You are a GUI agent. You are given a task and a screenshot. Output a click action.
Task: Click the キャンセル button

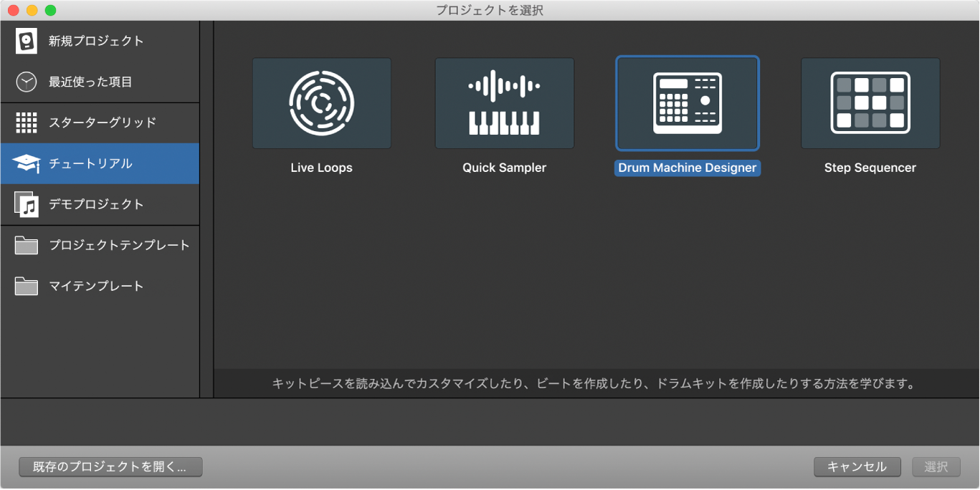coord(857,467)
